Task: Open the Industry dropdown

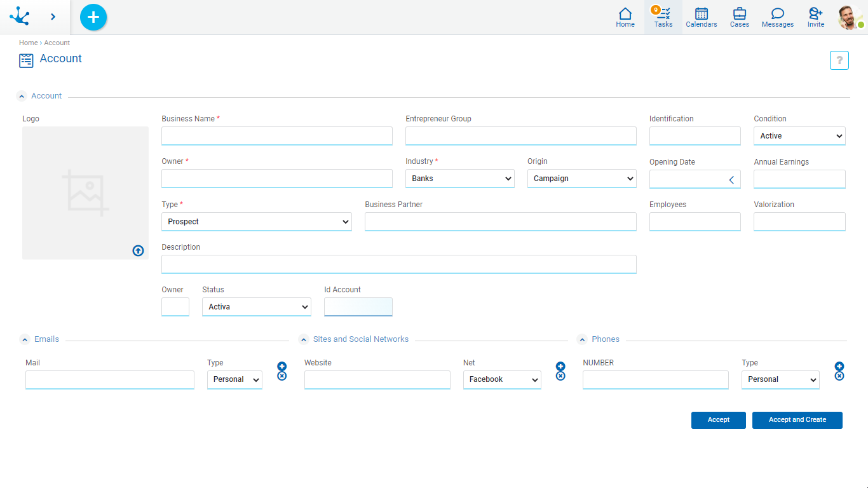Action: (x=459, y=179)
